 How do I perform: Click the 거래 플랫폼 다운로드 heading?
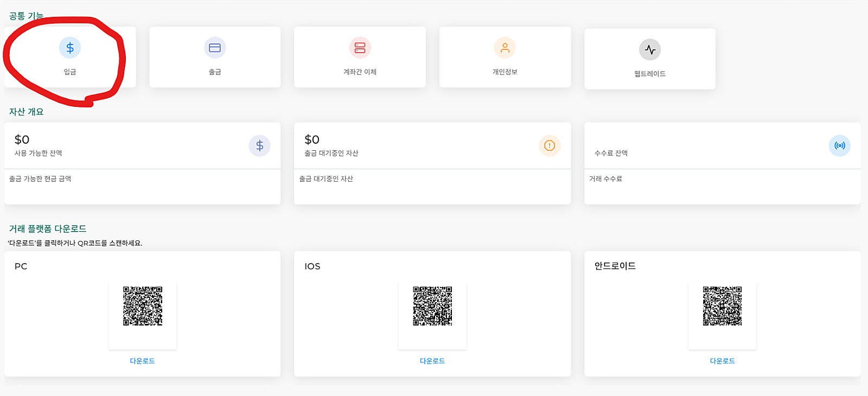(x=48, y=228)
